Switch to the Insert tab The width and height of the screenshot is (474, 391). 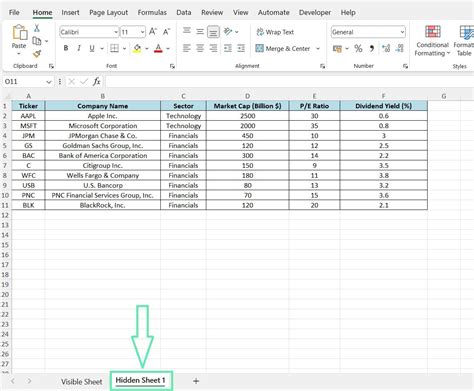(x=70, y=13)
